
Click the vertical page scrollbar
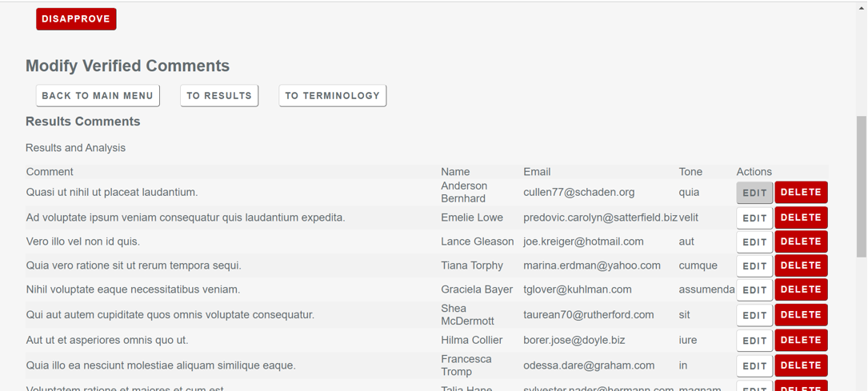click(x=861, y=186)
